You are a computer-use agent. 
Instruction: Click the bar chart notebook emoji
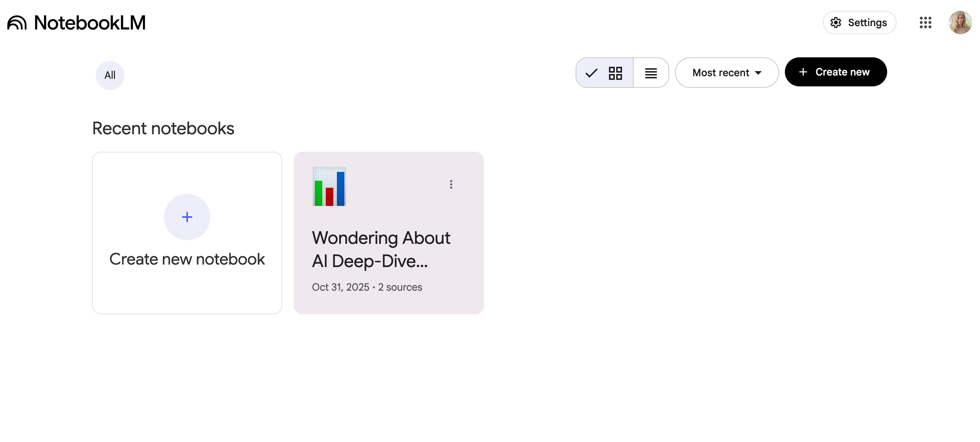point(329,187)
